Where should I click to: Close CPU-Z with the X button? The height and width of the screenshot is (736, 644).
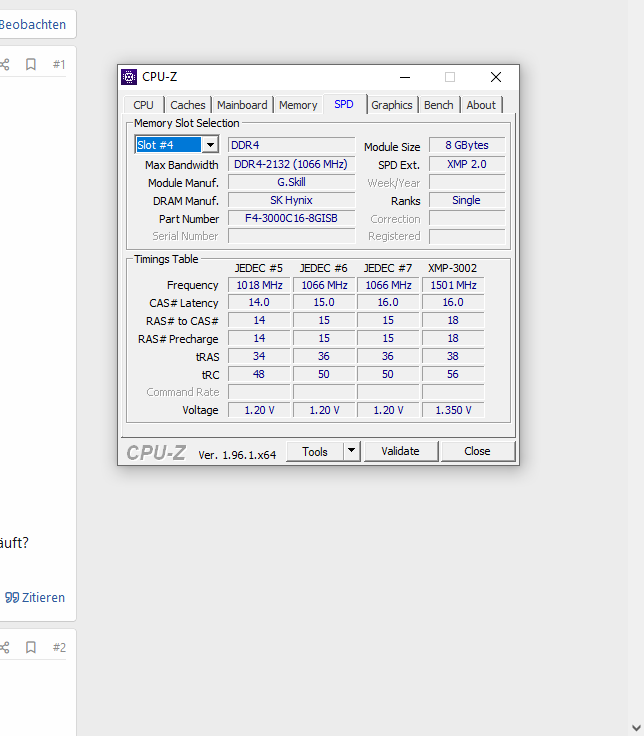click(x=496, y=77)
